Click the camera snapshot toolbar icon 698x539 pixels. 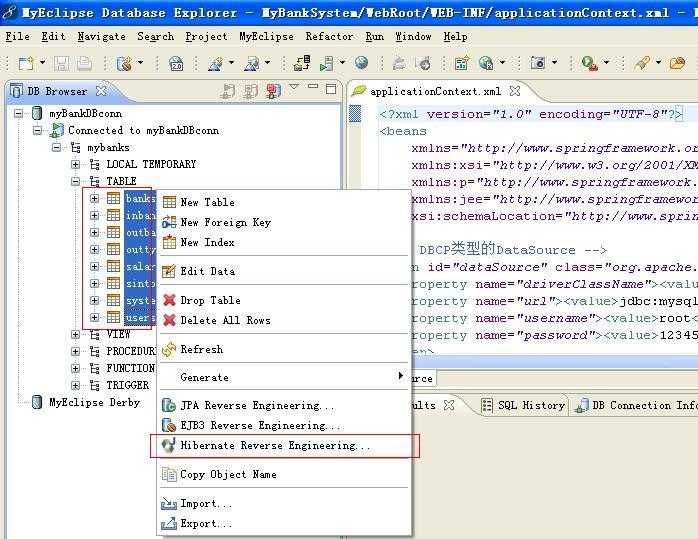click(x=538, y=63)
